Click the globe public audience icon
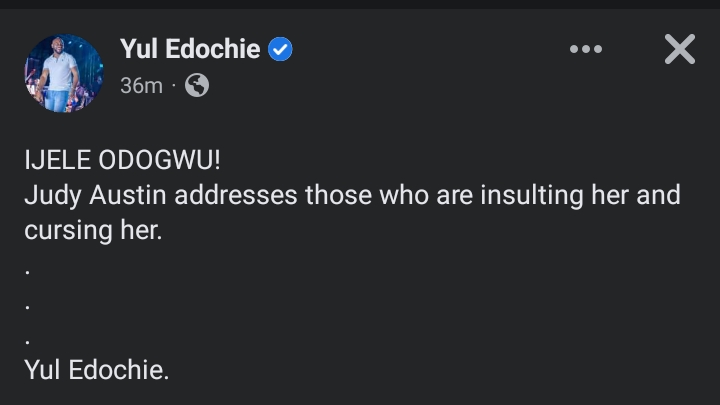Screen dimensions: 720x405 197,86
